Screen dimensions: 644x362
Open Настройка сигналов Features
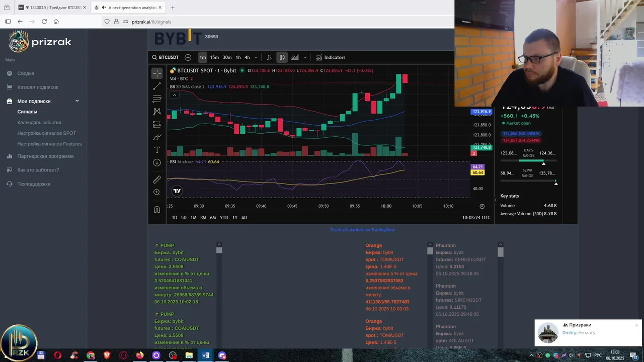49,144
